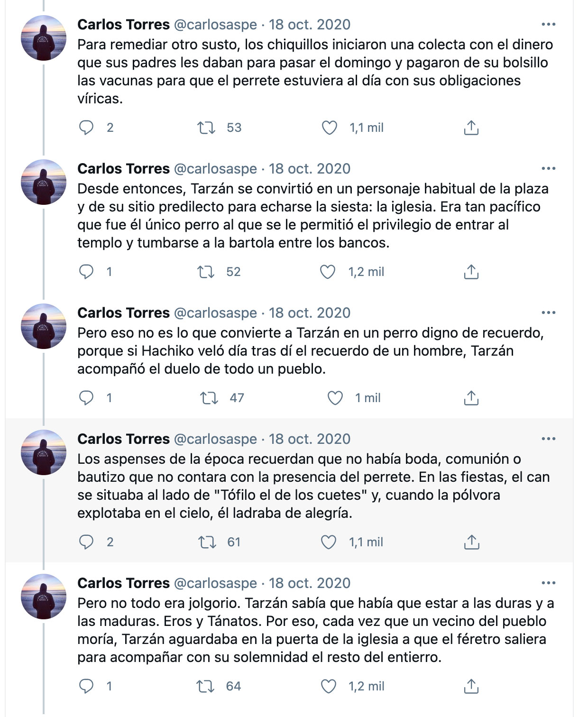Open more options on the first tweet
The image size is (588, 717).
548,24
